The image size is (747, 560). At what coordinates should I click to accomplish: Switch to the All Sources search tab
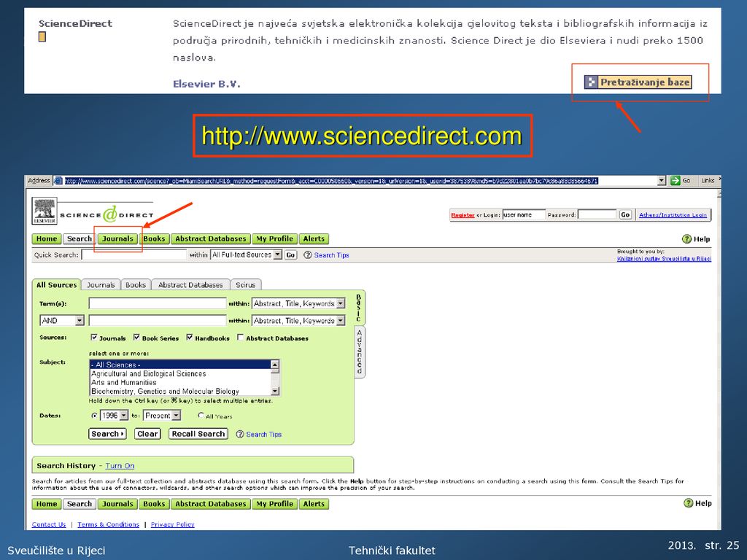57,285
